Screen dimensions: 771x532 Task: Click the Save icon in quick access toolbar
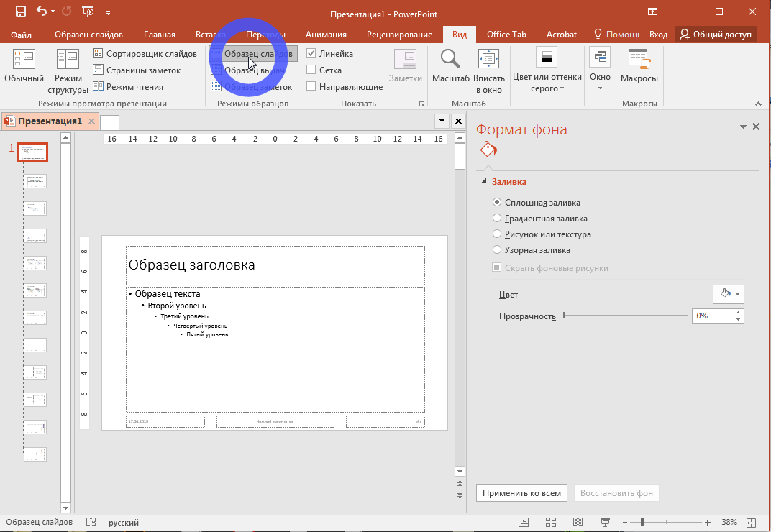point(20,12)
